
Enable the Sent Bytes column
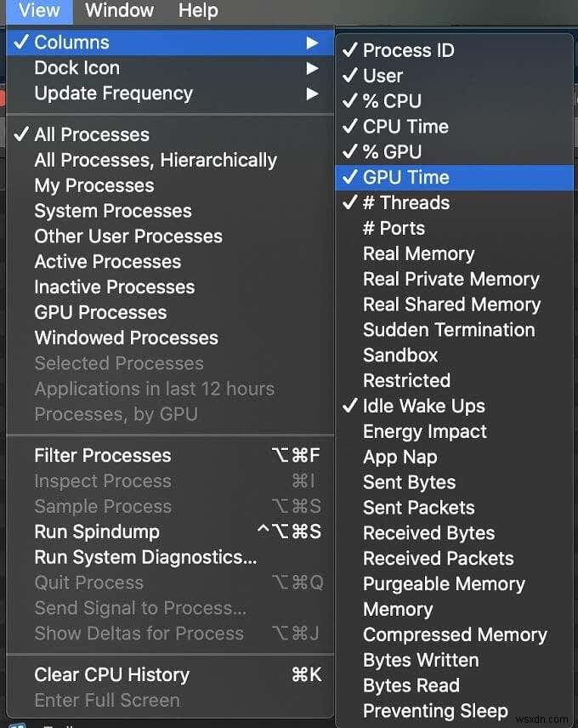[x=409, y=482]
